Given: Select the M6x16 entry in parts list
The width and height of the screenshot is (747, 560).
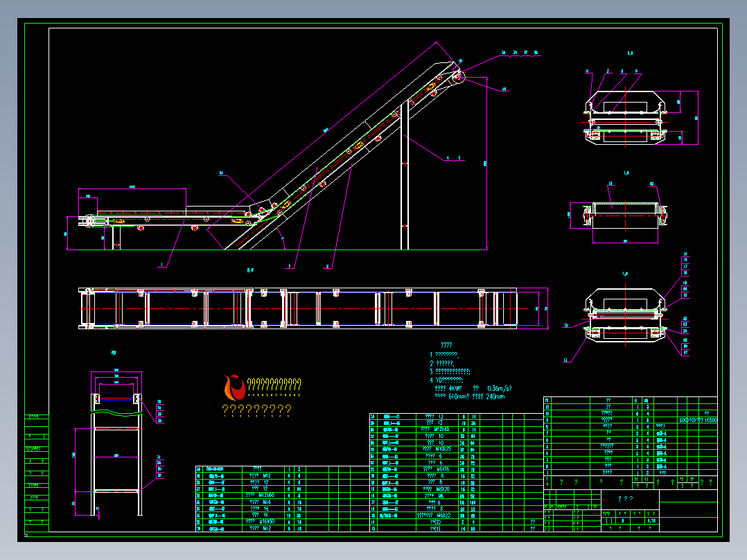Looking at the screenshot, I should (x=435, y=469).
